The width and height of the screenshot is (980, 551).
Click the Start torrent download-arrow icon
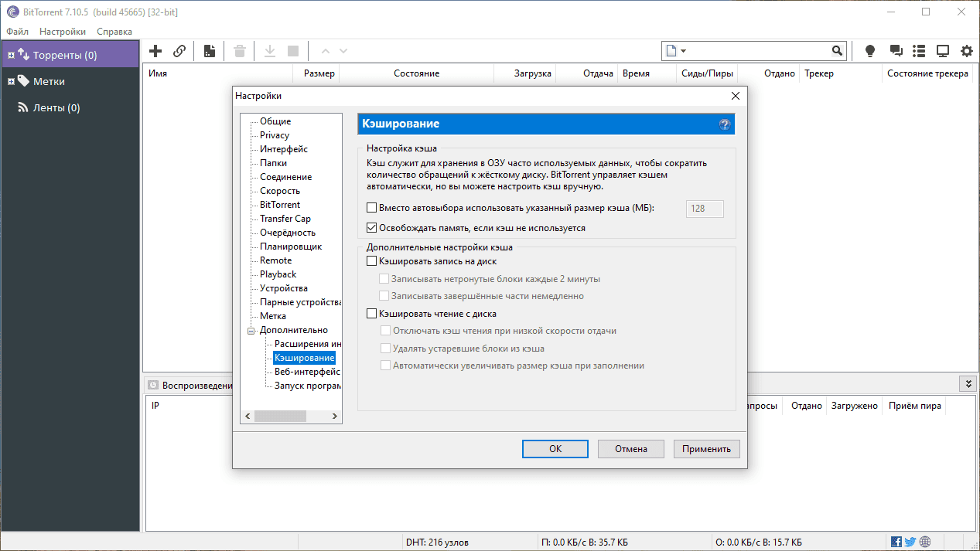click(270, 51)
